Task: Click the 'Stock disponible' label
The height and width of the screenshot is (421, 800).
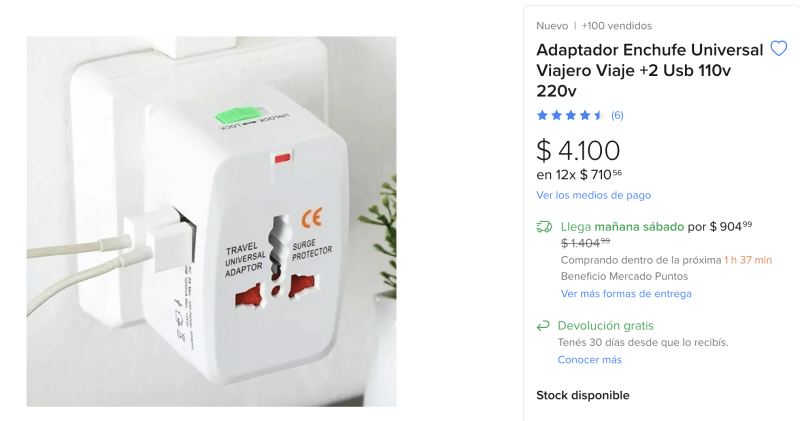Action: click(583, 395)
